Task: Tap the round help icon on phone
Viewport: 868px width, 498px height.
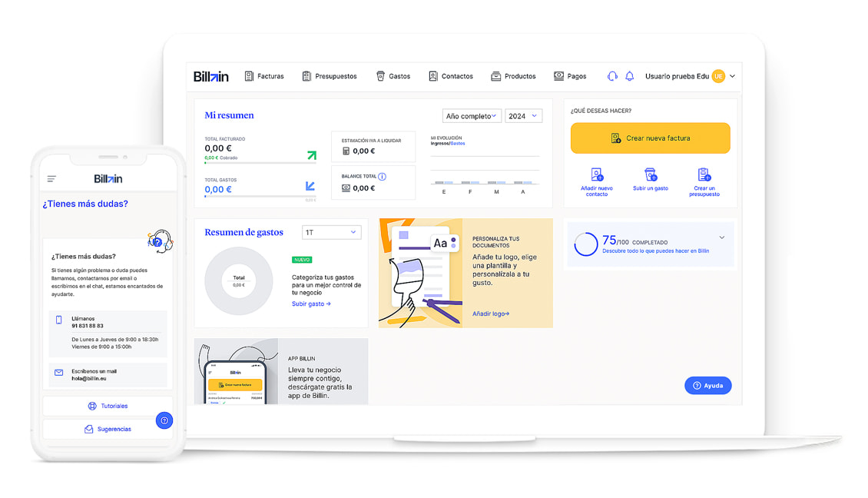Action: coord(164,420)
